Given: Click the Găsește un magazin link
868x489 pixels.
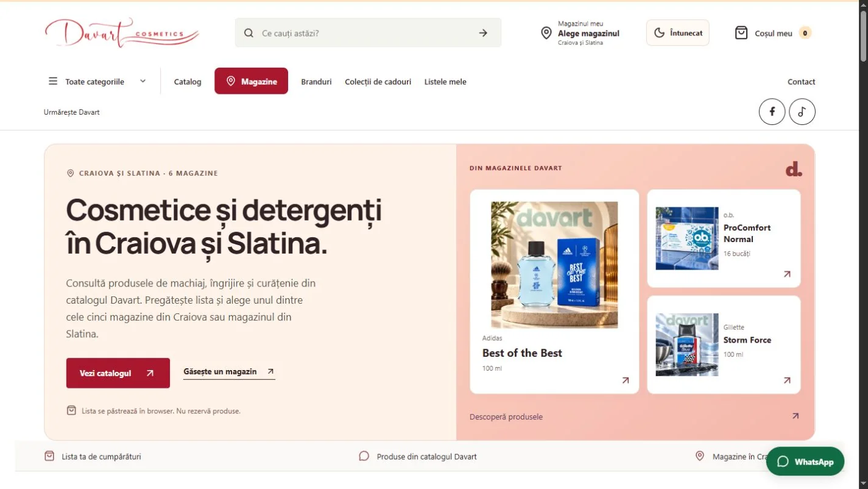Looking at the screenshot, I should 229,371.
